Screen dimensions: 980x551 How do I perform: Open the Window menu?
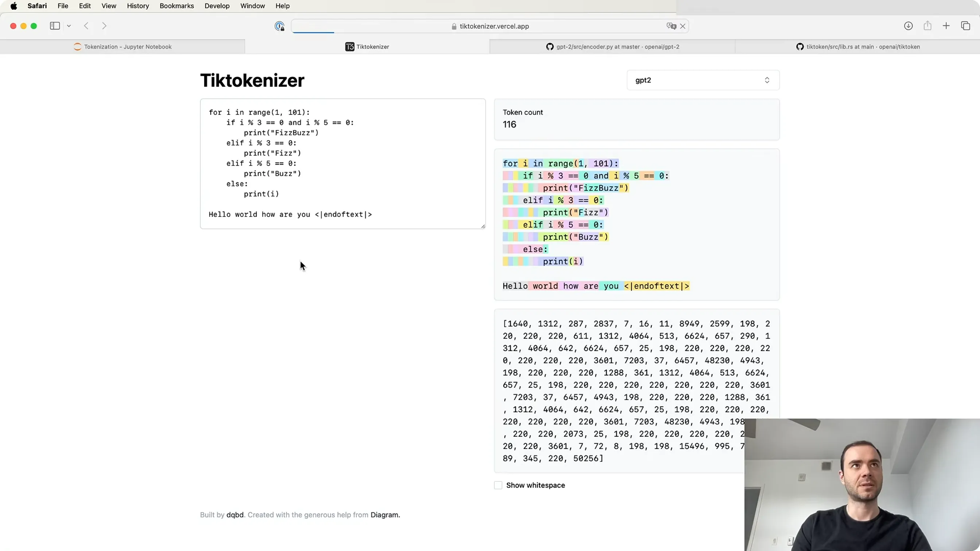(253, 6)
